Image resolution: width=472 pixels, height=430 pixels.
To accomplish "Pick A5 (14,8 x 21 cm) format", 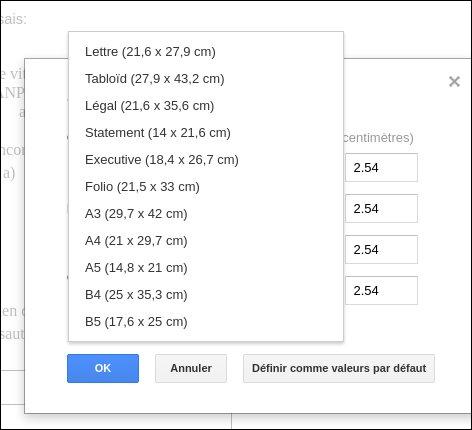I will tap(206, 268).
